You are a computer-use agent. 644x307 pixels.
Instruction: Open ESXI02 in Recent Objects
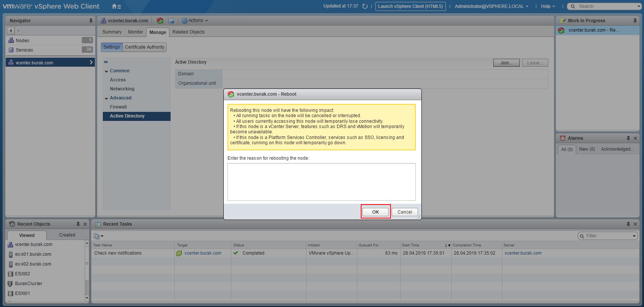tap(22, 274)
